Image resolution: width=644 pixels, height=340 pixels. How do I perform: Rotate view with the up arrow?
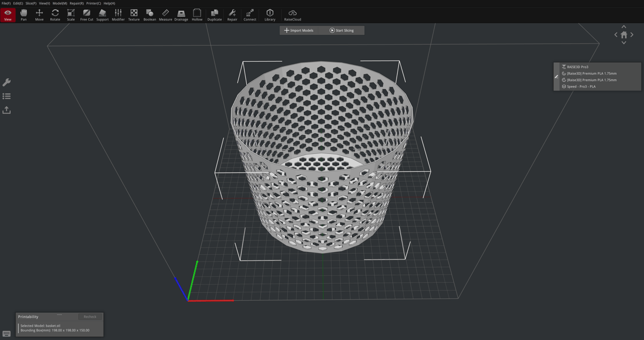click(624, 26)
